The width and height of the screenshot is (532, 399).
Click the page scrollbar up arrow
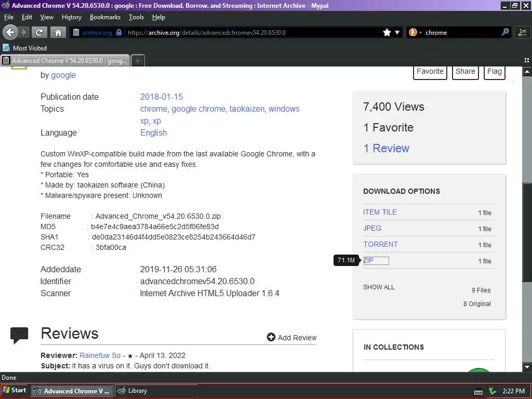(x=527, y=72)
